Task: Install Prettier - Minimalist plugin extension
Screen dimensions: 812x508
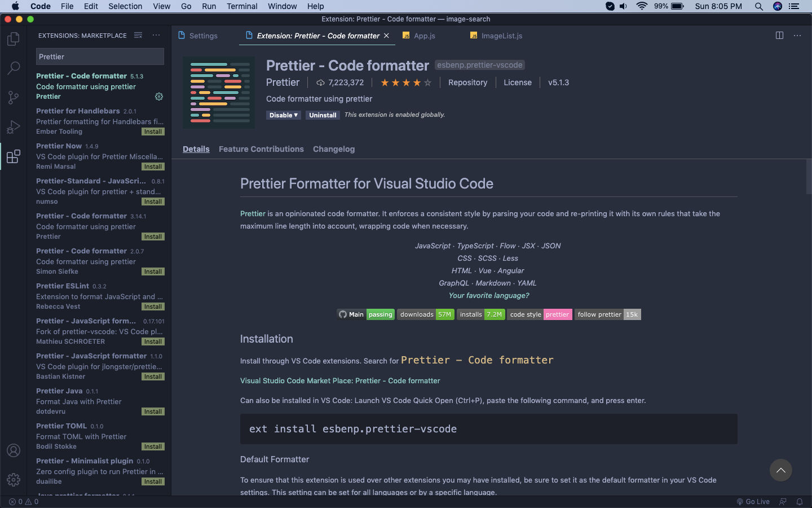Action: point(153,481)
